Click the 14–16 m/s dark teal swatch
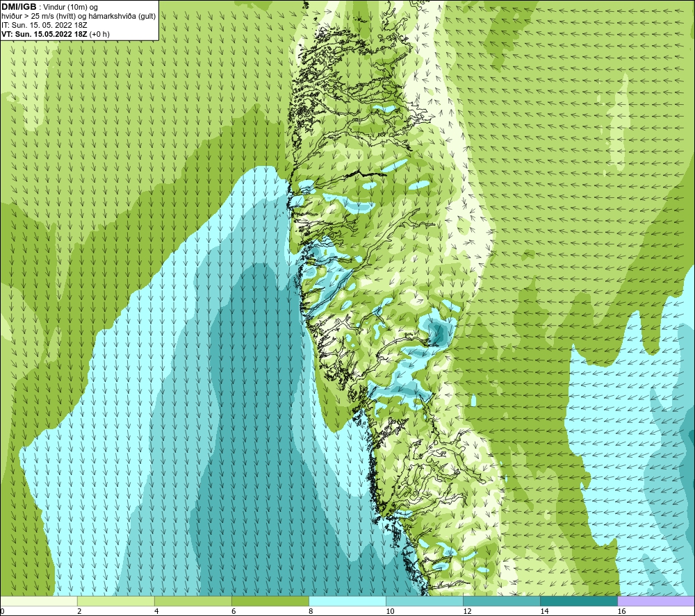 (x=578, y=601)
